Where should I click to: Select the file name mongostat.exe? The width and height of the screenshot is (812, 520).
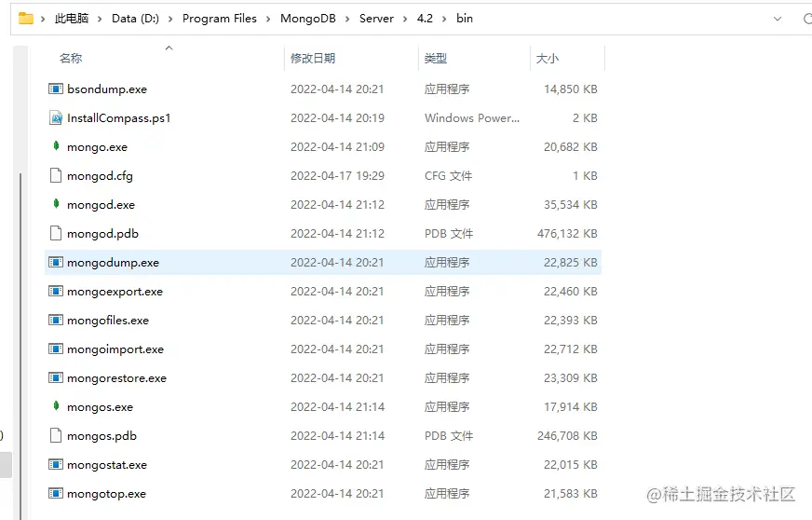(x=107, y=465)
